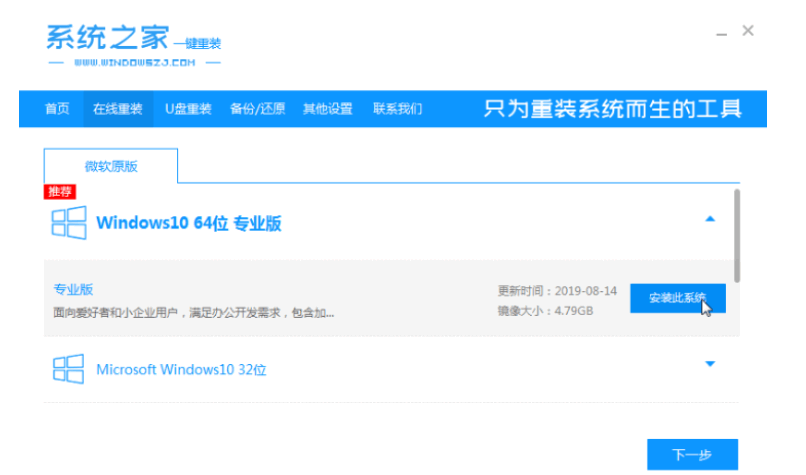Collapse the Windows10 64位 专业版 section
The image size is (806, 475).
[x=710, y=219]
